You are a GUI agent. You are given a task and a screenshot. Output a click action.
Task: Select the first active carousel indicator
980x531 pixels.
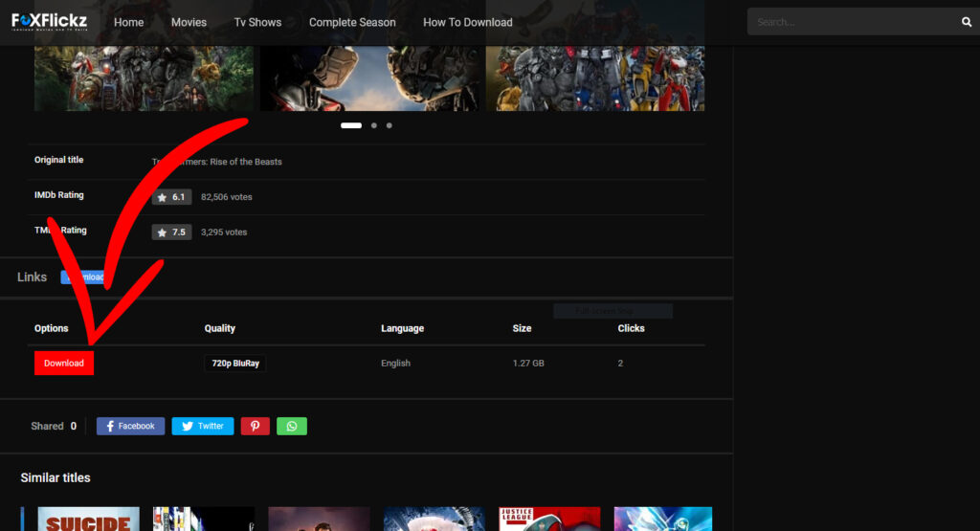[351, 125]
